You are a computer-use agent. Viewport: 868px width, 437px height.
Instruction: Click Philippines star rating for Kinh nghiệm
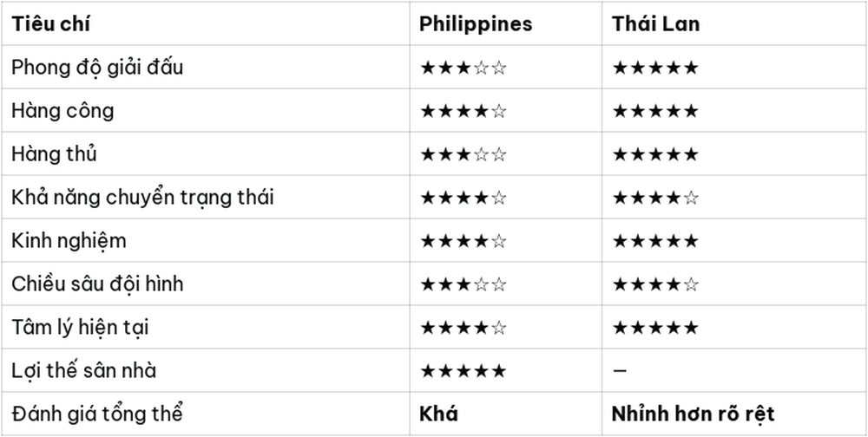pos(464,241)
